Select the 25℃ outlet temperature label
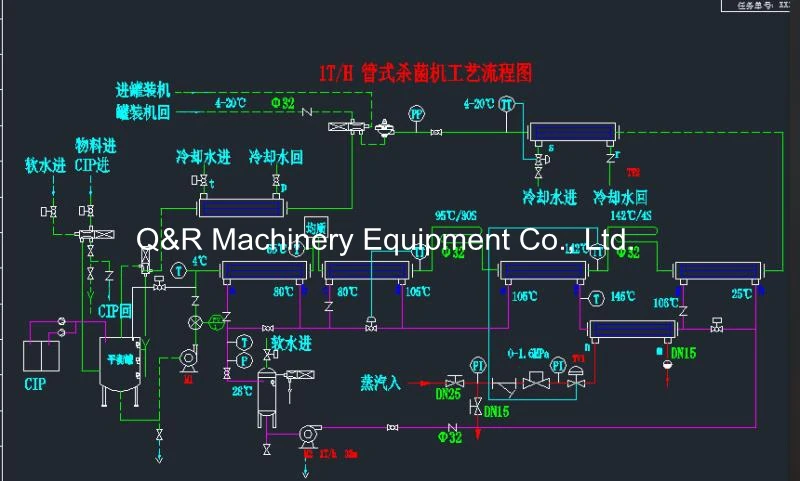This screenshot has height=481, width=800. pyautogui.click(x=741, y=294)
